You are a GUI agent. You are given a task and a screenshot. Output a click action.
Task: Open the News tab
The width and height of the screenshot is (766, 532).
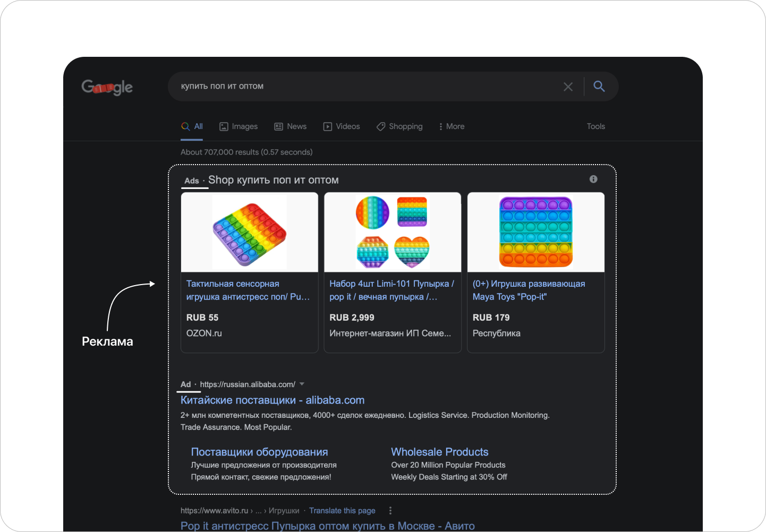click(290, 126)
